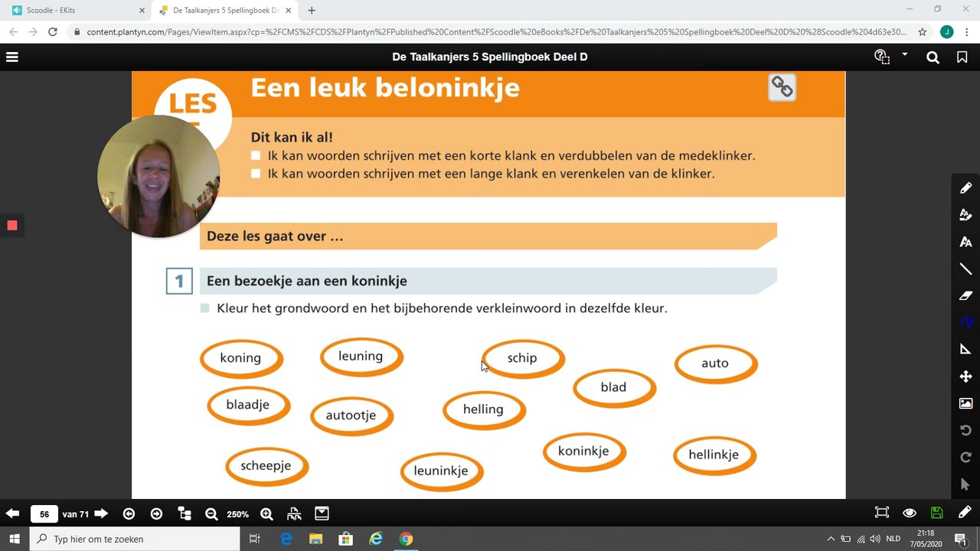Zoom in with the plus magnifier

pos(266,514)
